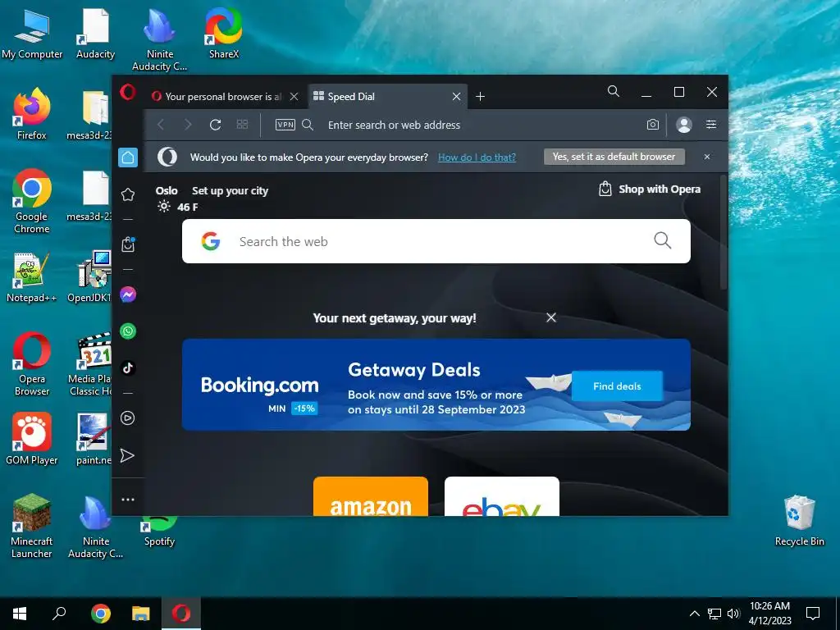
Task: Open the Booking.com Getaway Deals banner
Action: (x=436, y=385)
